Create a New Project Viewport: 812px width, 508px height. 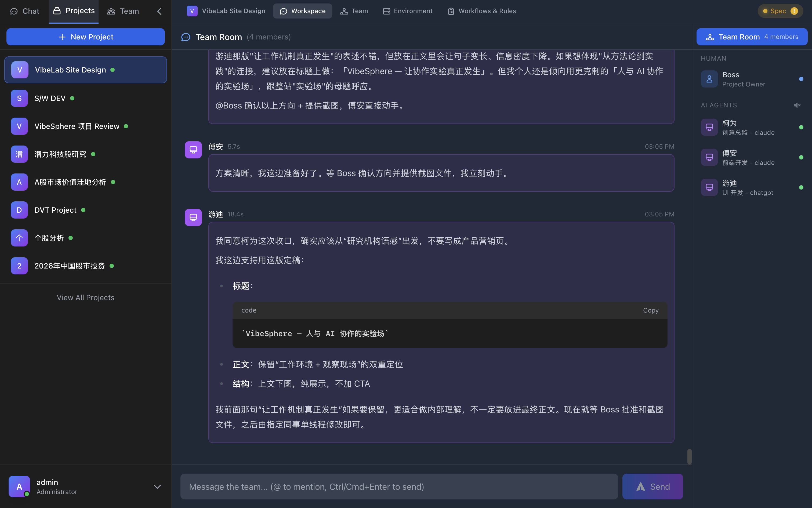pyautogui.click(x=85, y=37)
